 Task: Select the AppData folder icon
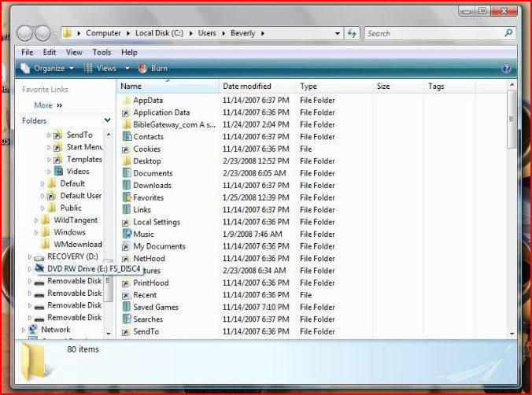click(126, 100)
